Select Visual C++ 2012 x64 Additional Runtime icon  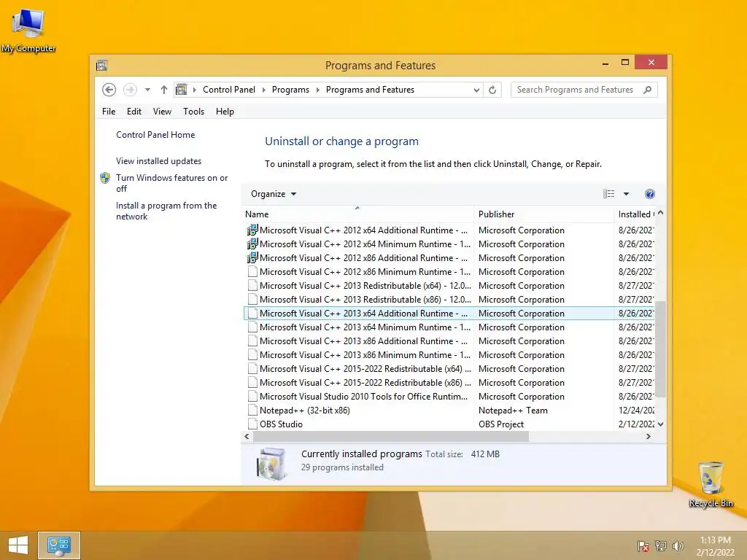(252, 230)
